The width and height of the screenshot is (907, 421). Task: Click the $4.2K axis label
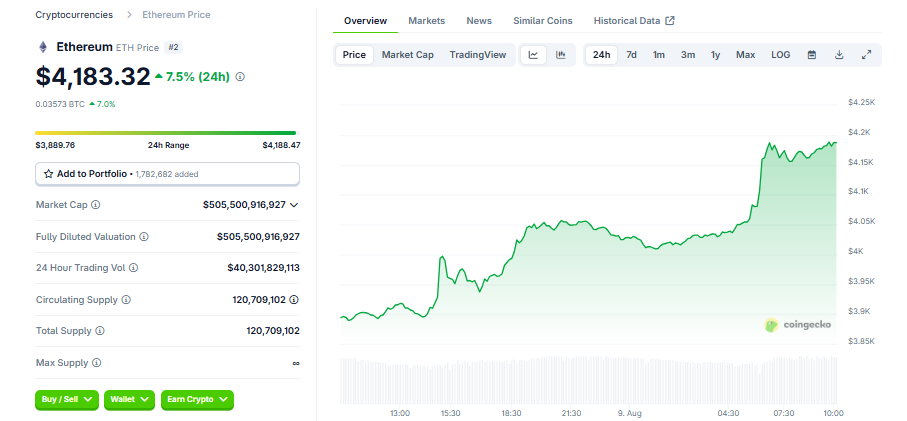pyautogui.click(x=860, y=132)
